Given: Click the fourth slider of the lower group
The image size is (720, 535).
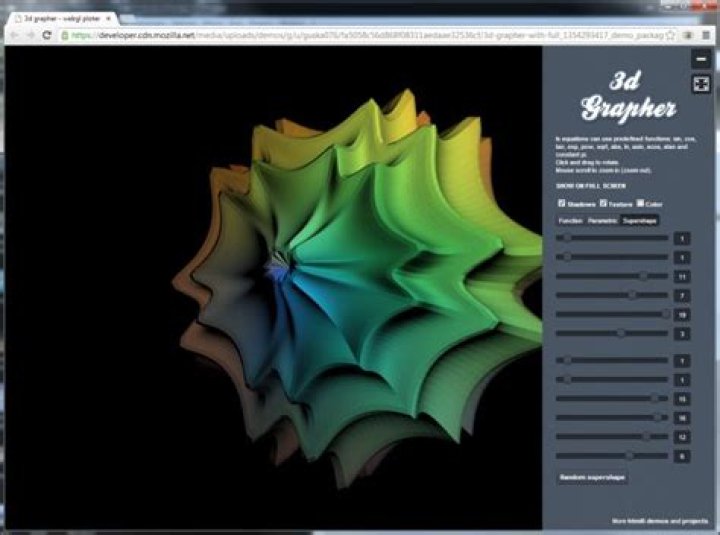Looking at the screenshot, I should (612, 417).
